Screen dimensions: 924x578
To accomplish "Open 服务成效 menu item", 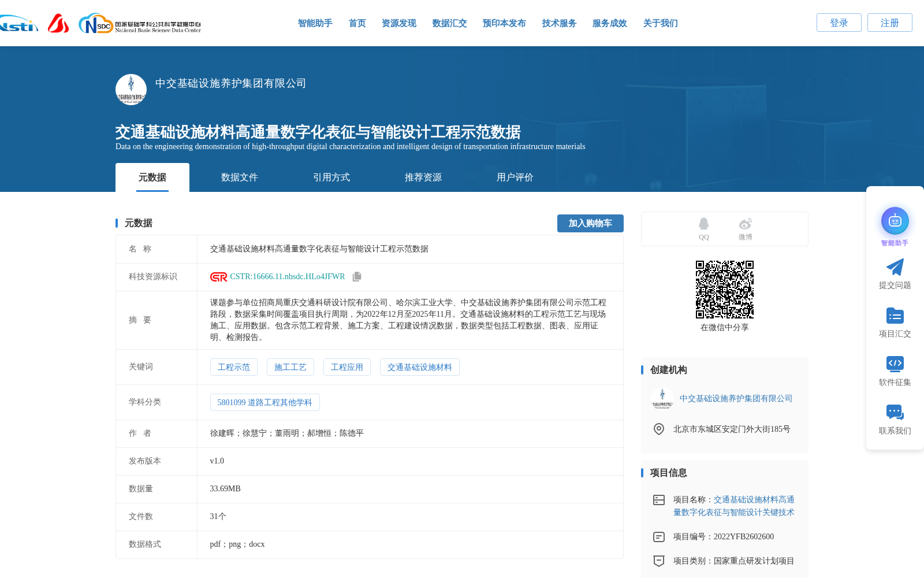I will [610, 23].
